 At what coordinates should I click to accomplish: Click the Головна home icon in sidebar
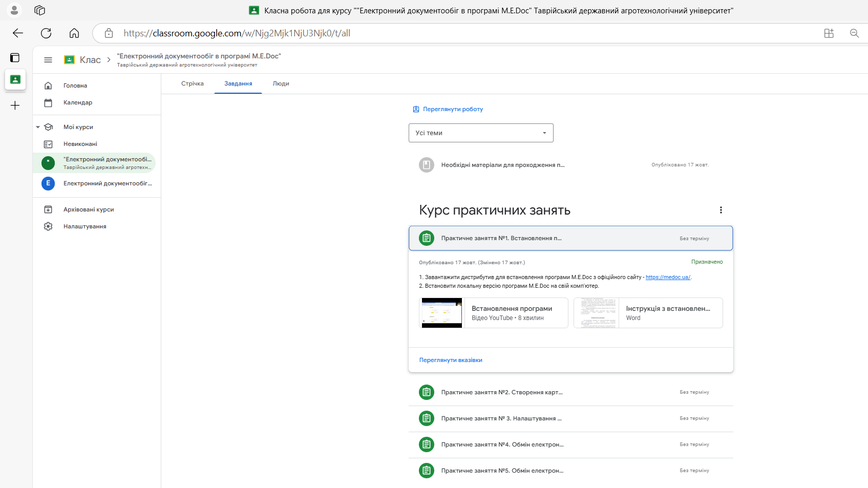[48, 86]
